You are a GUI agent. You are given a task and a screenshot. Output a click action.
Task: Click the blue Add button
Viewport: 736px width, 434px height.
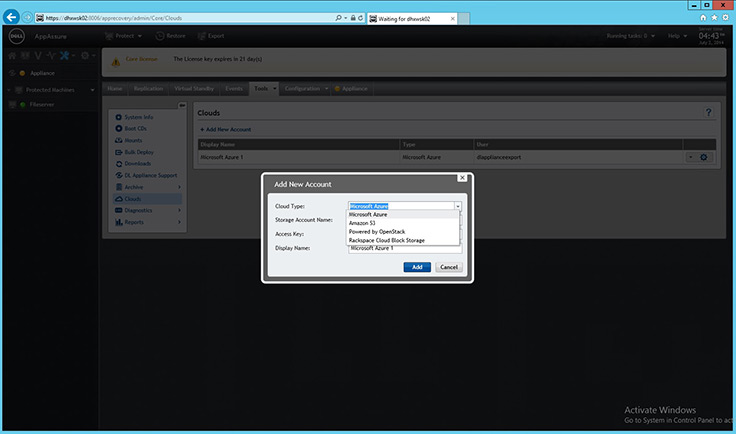coord(417,267)
